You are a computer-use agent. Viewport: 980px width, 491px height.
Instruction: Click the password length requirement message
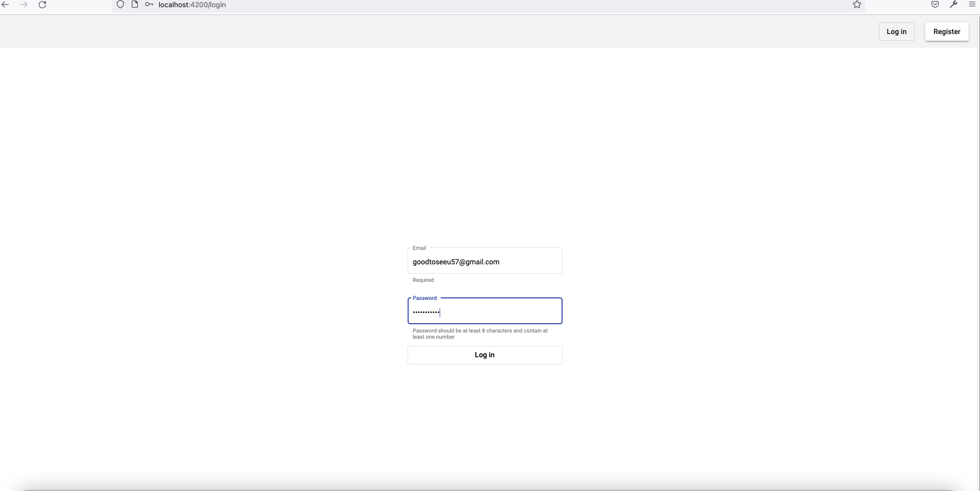point(479,334)
